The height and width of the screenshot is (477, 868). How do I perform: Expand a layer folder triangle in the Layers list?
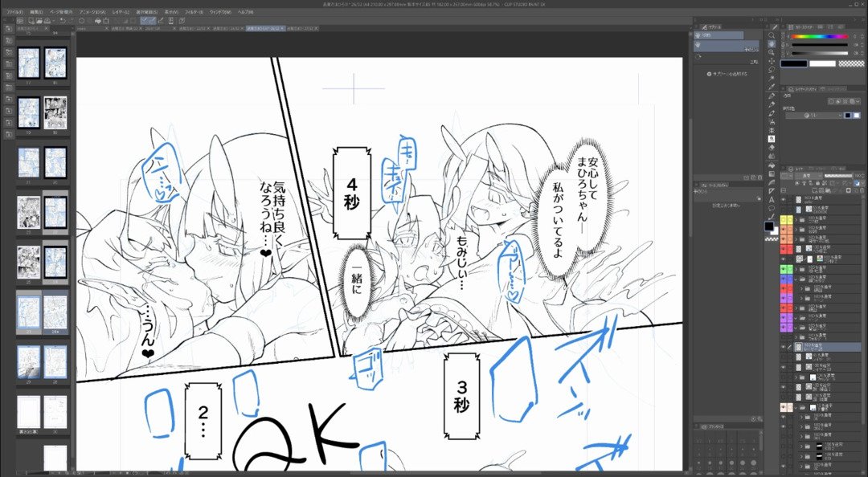pos(796,221)
